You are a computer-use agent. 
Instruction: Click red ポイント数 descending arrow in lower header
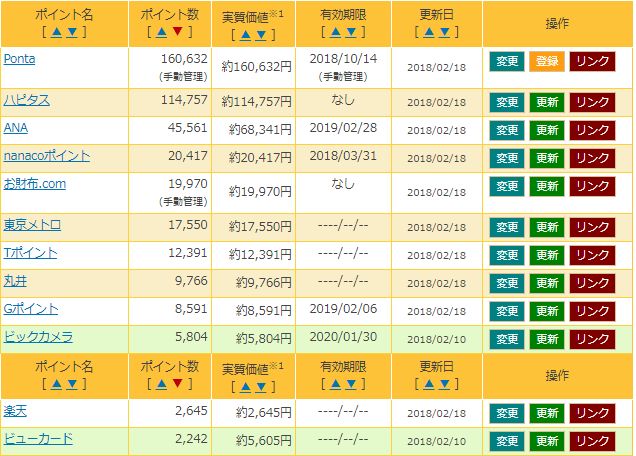click(177, 383)
